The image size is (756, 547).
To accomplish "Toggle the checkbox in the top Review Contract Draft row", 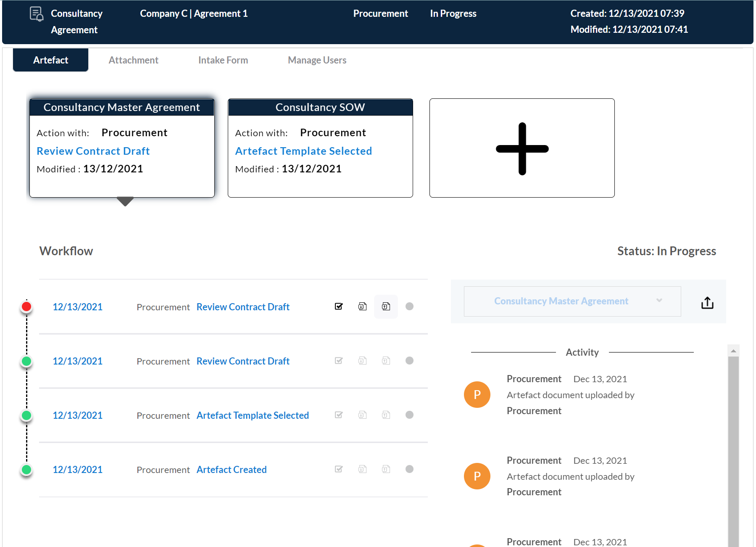I will click(x=339, y=307).
